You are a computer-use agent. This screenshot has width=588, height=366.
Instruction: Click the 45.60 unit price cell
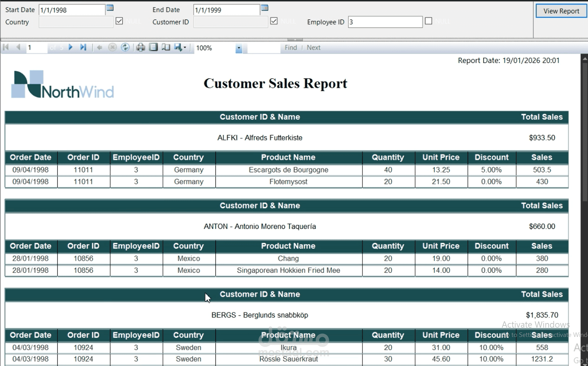tap(441, 359)
